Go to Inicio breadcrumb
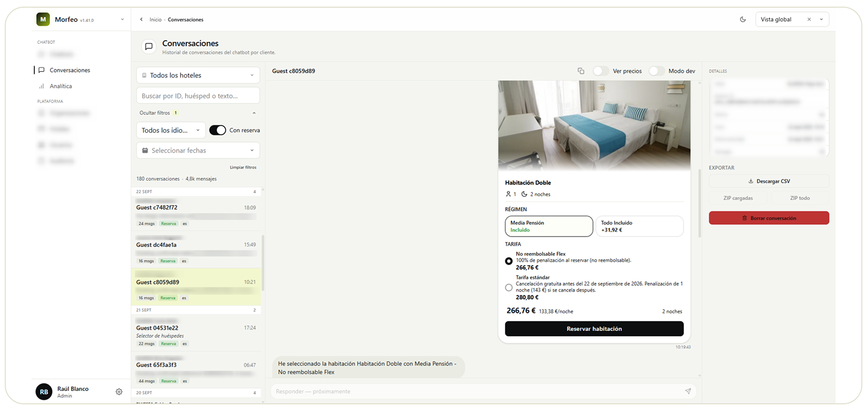The image size is (868, 410). tap(155, 20)
